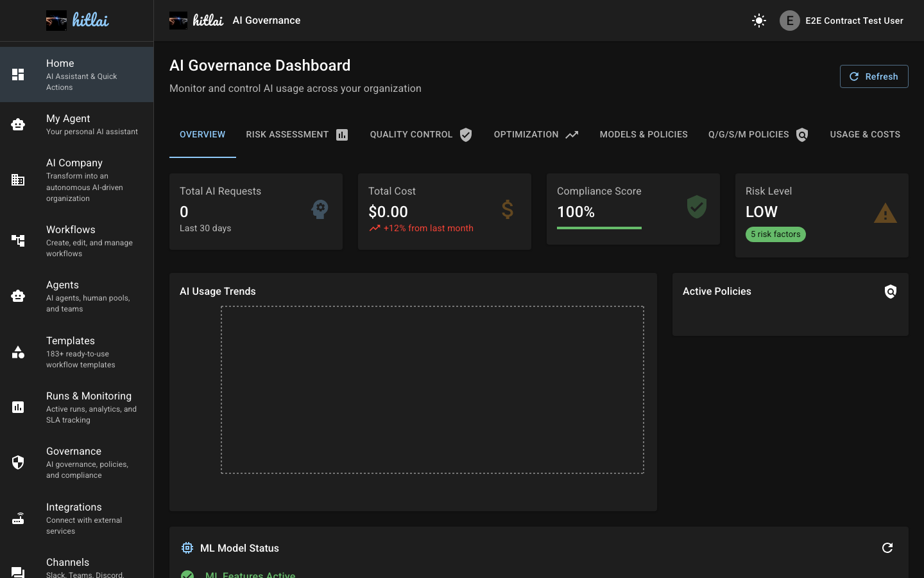
Task: Click the dollar icon on Total Cost card
Action: [x=507, y=210]
